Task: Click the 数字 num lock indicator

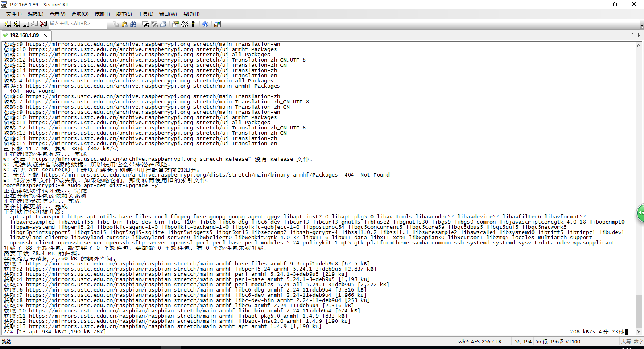Action: (x=638, y=342)
